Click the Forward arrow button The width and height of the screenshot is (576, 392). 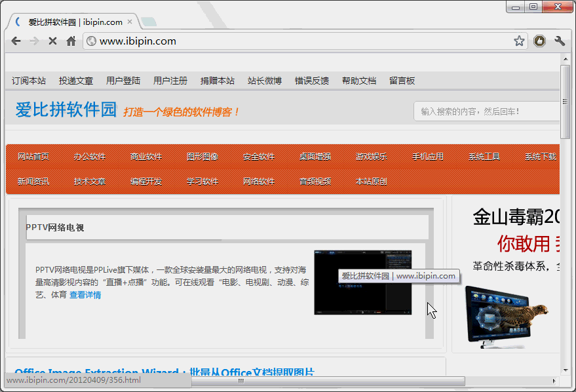coord(34,41)
